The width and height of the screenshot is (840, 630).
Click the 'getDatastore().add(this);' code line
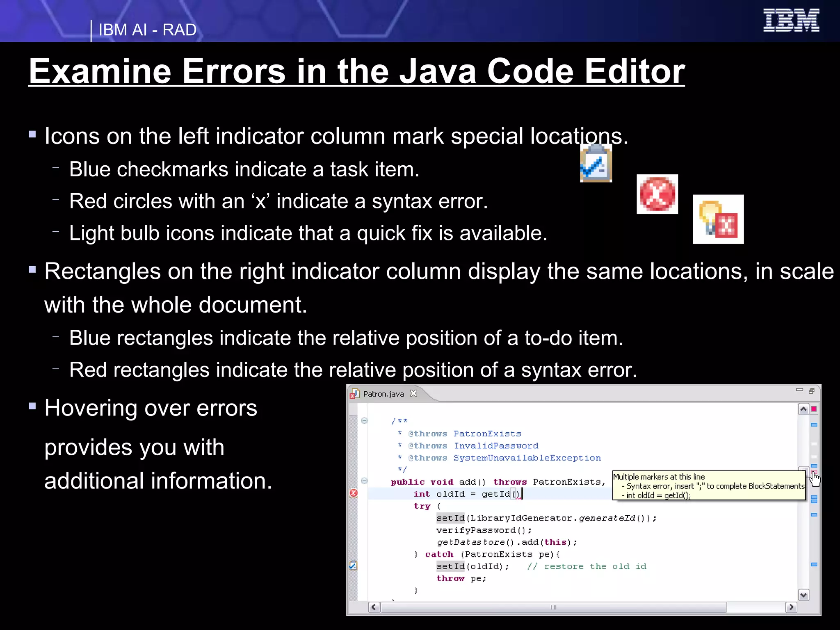pyautogui.click(x=507, y=542)
